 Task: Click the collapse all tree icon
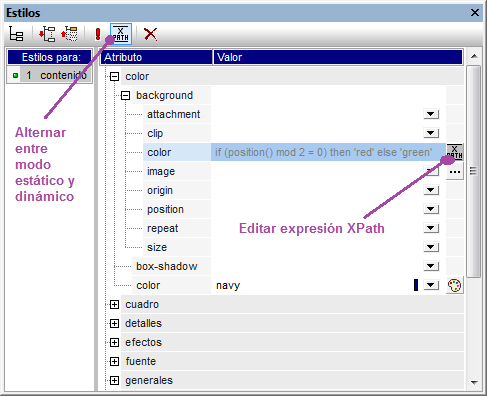tap(69, 34)
